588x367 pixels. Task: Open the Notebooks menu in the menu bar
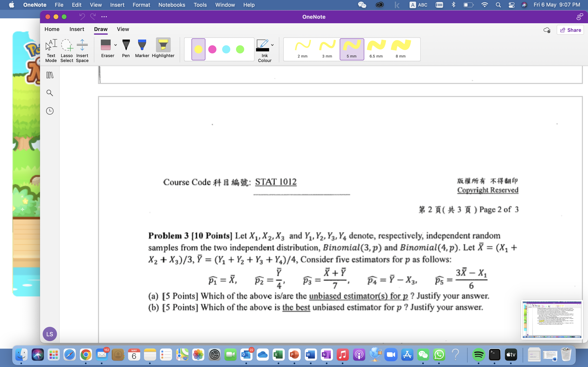pos(172,5)
